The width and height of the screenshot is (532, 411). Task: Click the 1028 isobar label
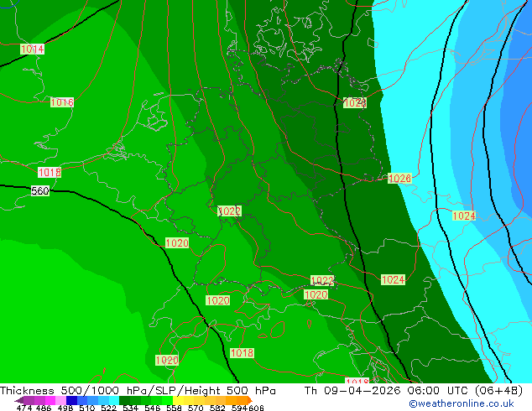[x=355, y=102]
